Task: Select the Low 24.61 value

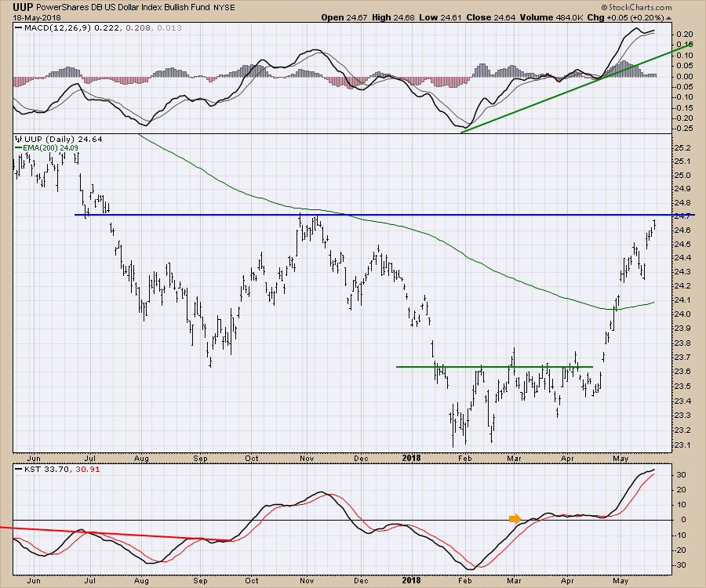Action: click(x=441, y=18)
